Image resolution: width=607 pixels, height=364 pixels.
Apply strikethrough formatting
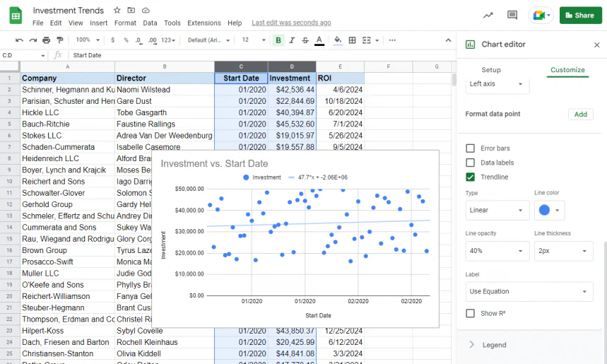305,40
